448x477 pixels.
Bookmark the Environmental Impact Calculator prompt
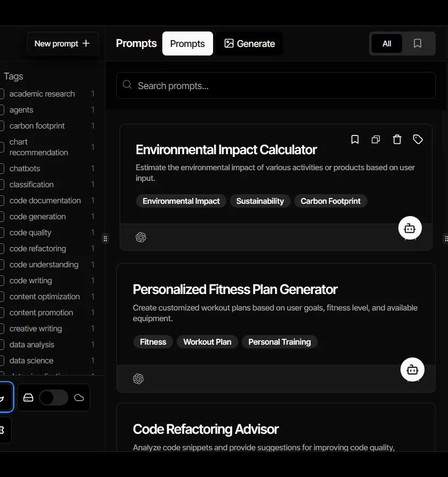[x=355, y=139]
